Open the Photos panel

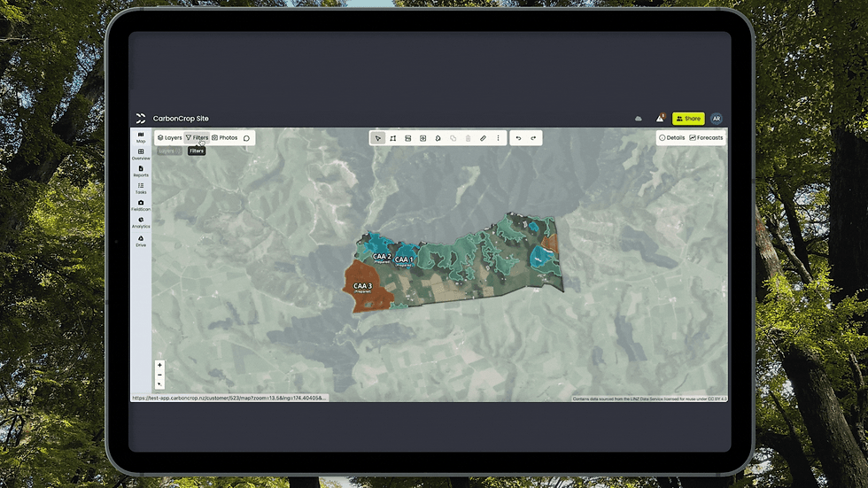[225, 138]
